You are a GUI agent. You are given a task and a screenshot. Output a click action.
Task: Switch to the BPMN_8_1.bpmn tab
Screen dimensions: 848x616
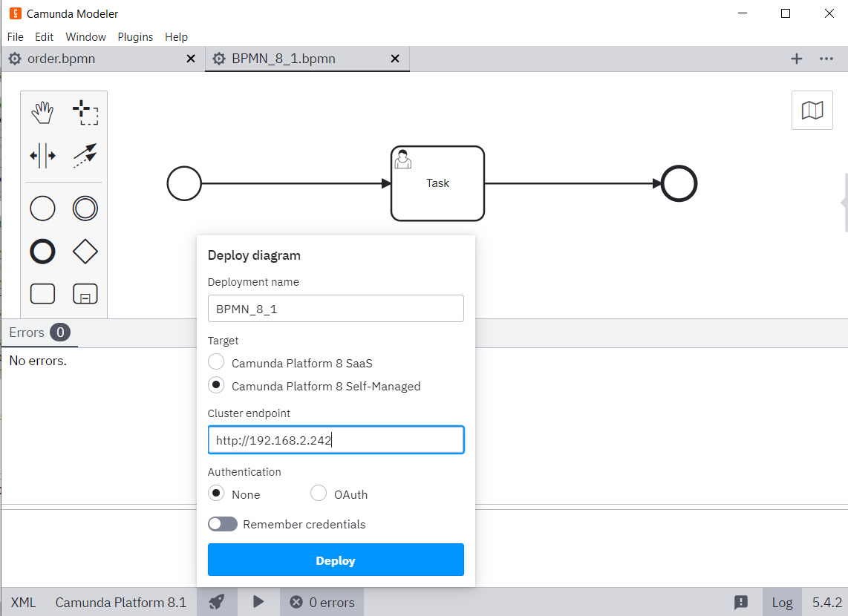coord(307,59)
